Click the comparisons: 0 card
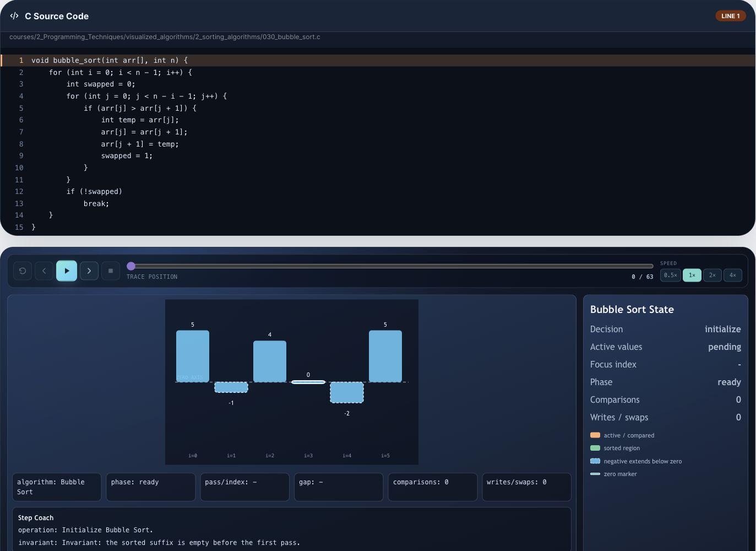This screenshot has height=551, width=756. (x=433, y=487)
